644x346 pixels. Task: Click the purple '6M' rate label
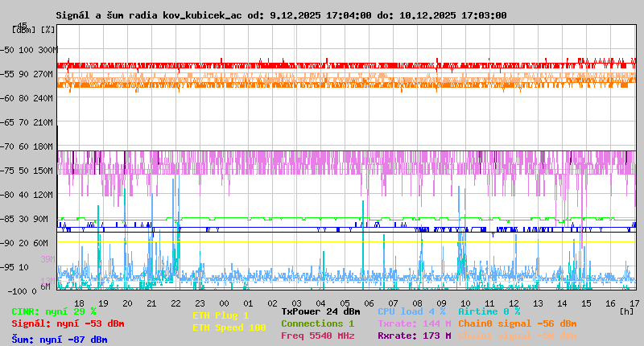pyautogui.click(x=45, y=286)
